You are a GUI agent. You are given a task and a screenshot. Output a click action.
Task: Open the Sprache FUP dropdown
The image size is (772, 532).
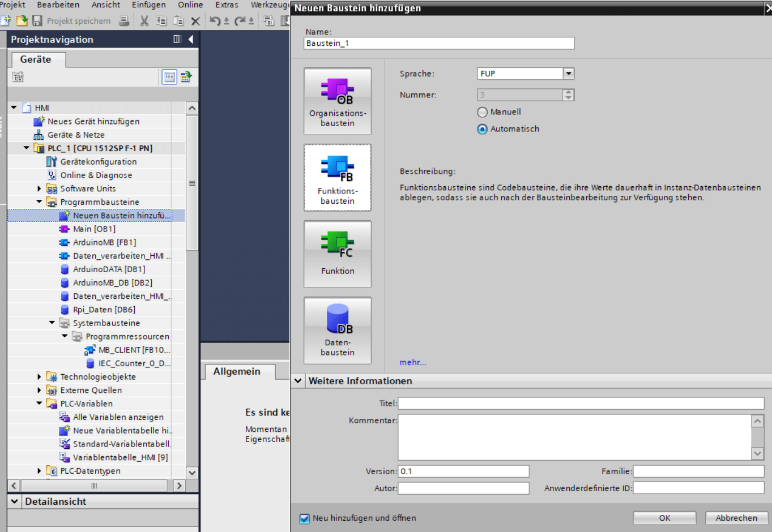click(x=569, y=74)
